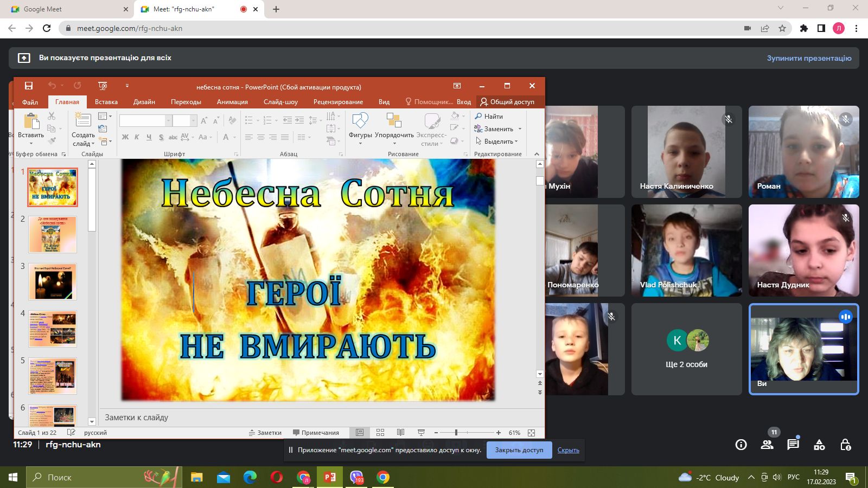Open the Meet meeting details info icon
Viewport: 868px width, 488px height.
click(x=741, y=445)
